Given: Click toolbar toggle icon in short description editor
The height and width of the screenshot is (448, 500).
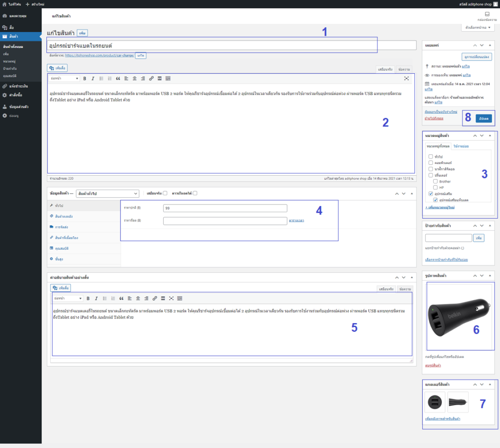Looking at the screenshot, I should click(x=180, y=298).
